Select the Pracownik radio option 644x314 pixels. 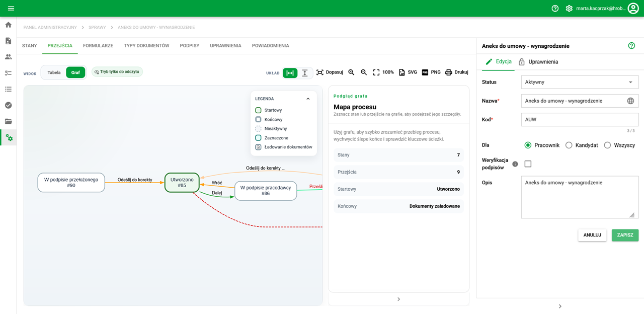[528, 145]
